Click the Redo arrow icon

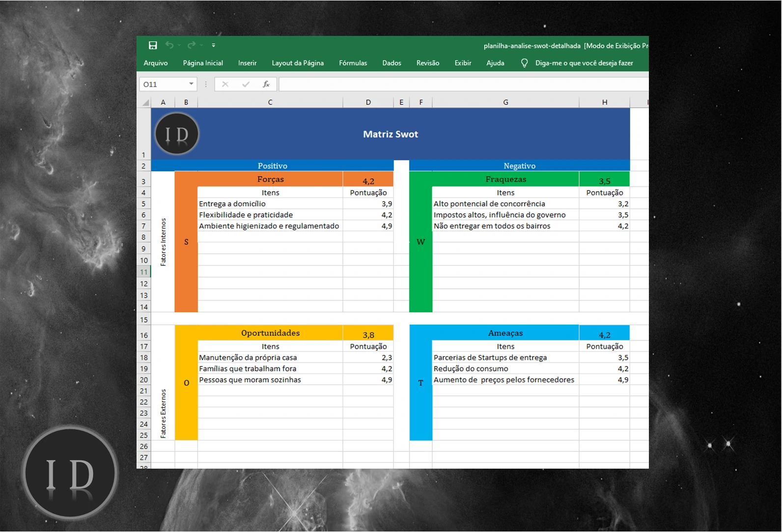[x=191, y=45]
